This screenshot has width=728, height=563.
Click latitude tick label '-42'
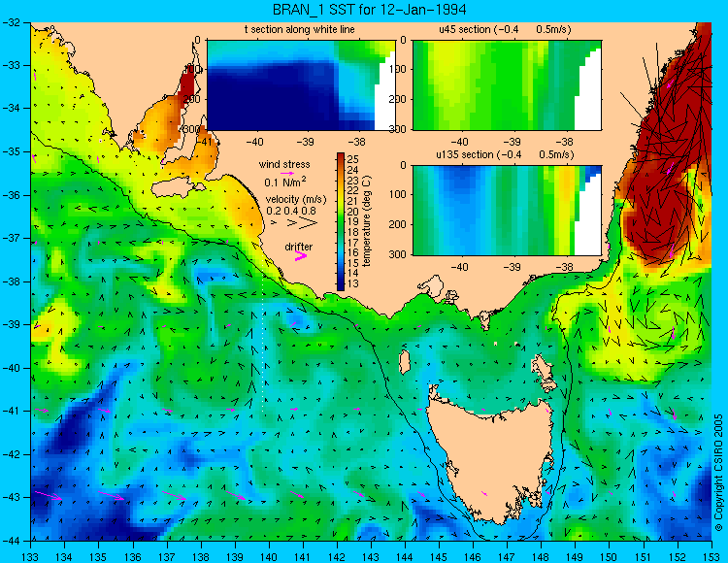tap(11, 454)
